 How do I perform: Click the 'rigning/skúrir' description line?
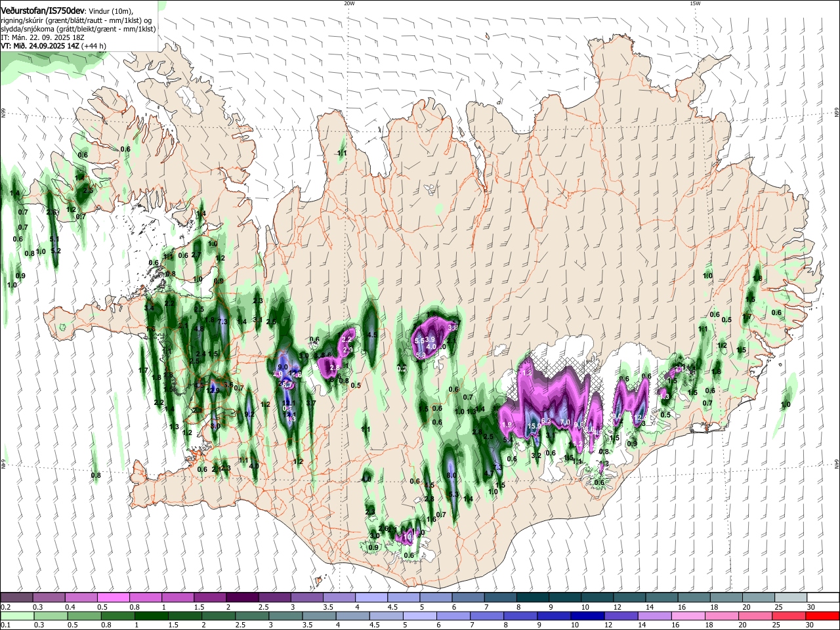click(77, 20)
